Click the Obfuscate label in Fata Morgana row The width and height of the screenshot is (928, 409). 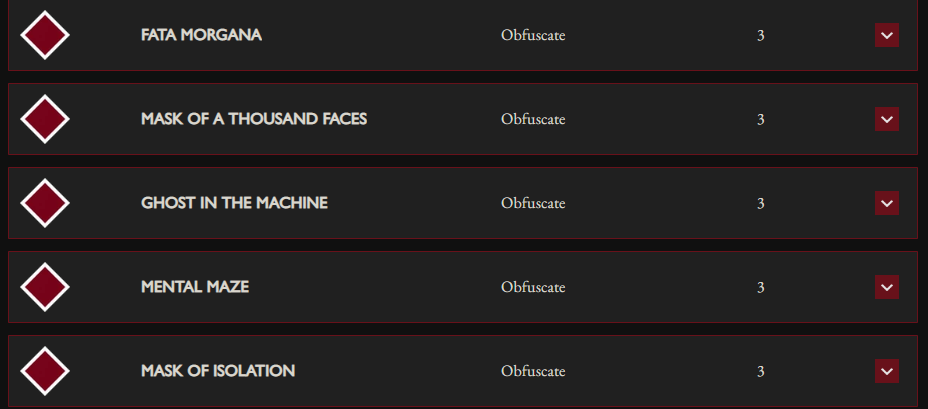(x=533, y=36)
